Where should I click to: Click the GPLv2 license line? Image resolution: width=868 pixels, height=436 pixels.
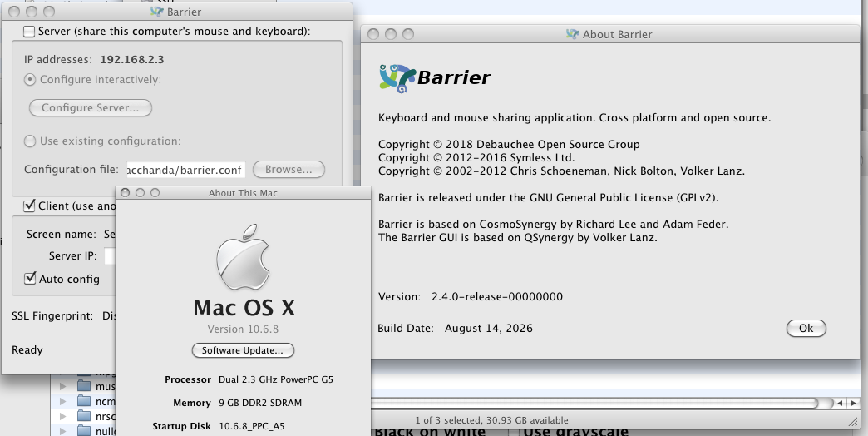click(548, 198)
